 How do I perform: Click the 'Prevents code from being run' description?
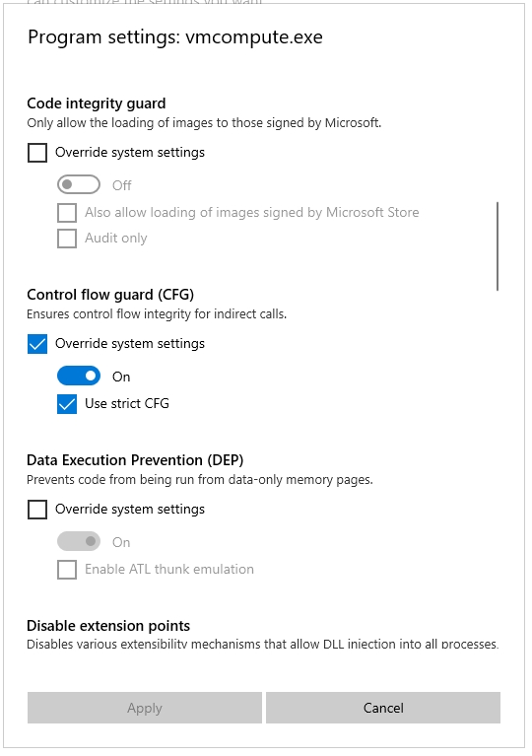[x=199, y=480]
